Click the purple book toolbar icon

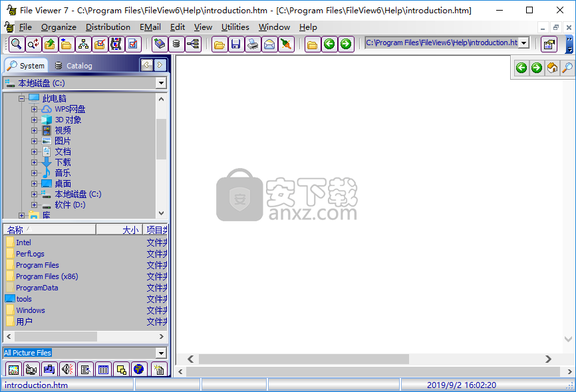pyautogui.click(x=160, y=45)
